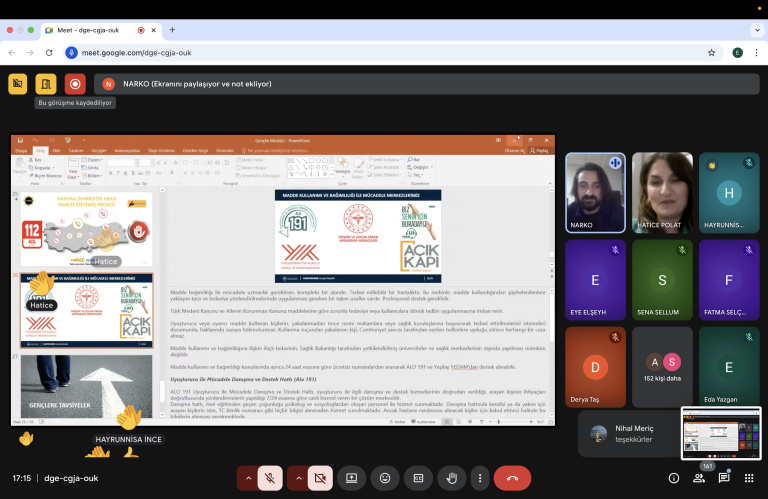The height and width of the screenshot is (499, 768).
Task: Open the activities shapes icon
Action: point(748,478)
